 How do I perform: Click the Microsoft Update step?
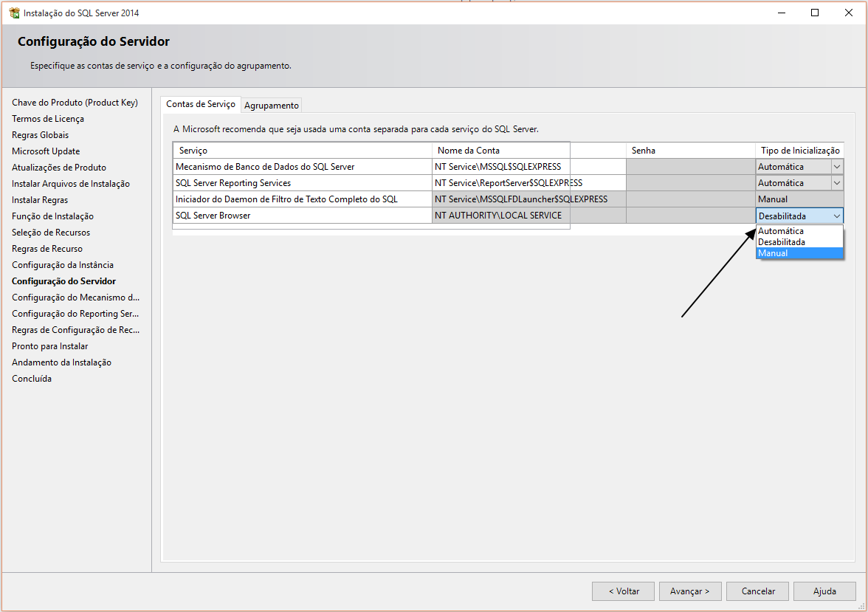pos(46,151)
